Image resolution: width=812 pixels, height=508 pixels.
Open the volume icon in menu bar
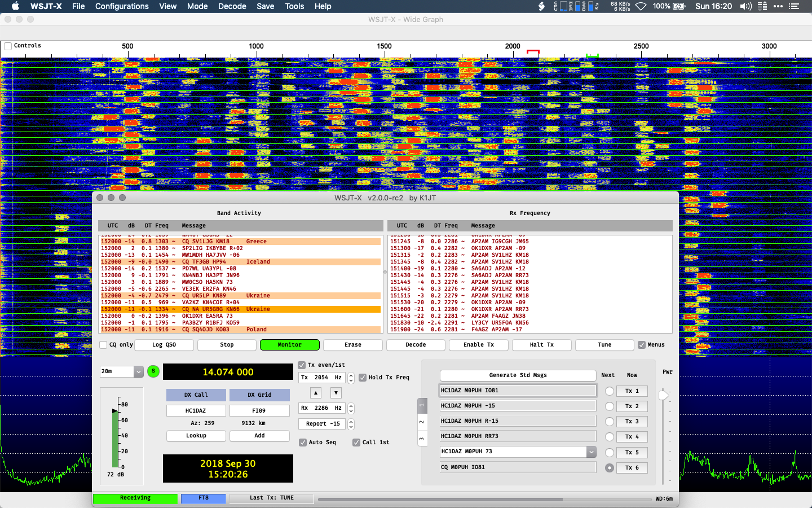[x=745, y=6]
